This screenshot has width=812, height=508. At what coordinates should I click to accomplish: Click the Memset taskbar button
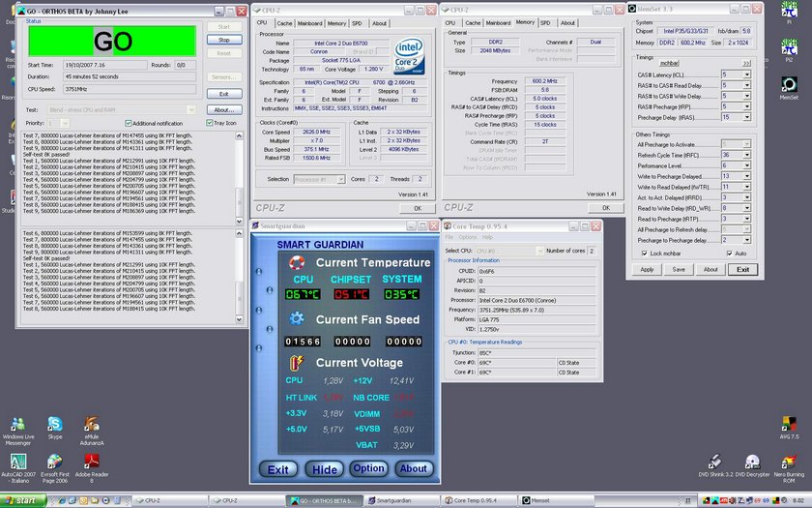pyautogui.click(x=555, y=501)
